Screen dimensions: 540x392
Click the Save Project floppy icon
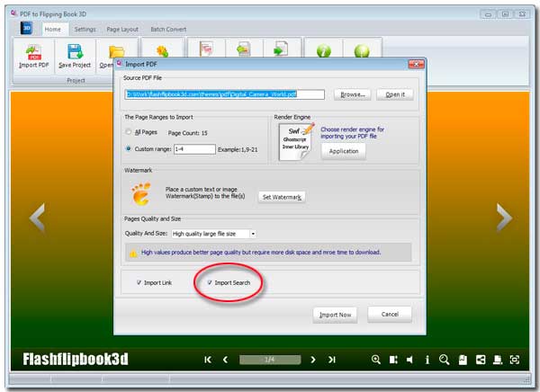75,51
